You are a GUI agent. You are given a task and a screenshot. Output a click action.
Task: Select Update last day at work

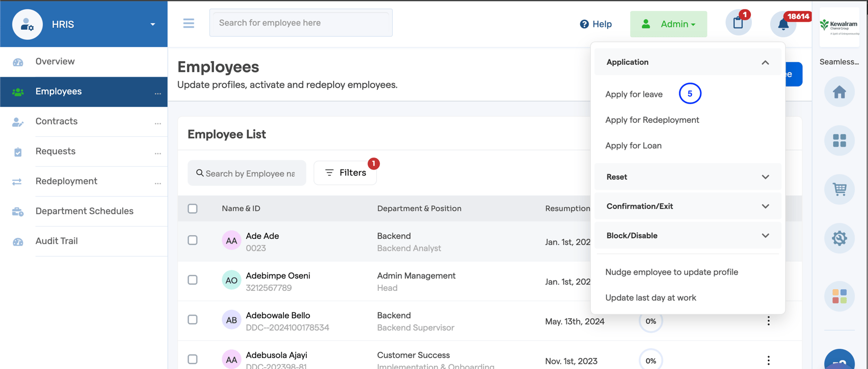pos(650,298)
